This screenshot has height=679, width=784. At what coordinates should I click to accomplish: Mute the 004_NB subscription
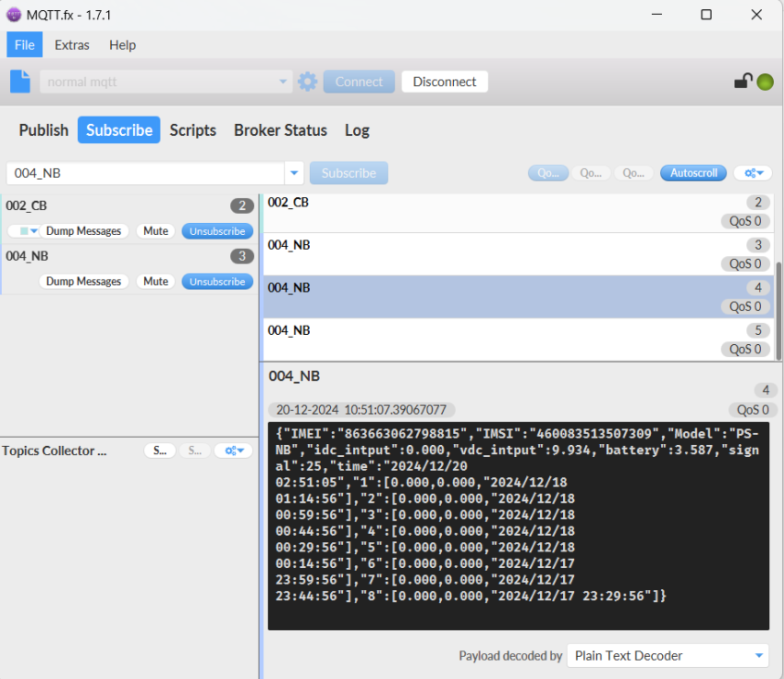155,281
